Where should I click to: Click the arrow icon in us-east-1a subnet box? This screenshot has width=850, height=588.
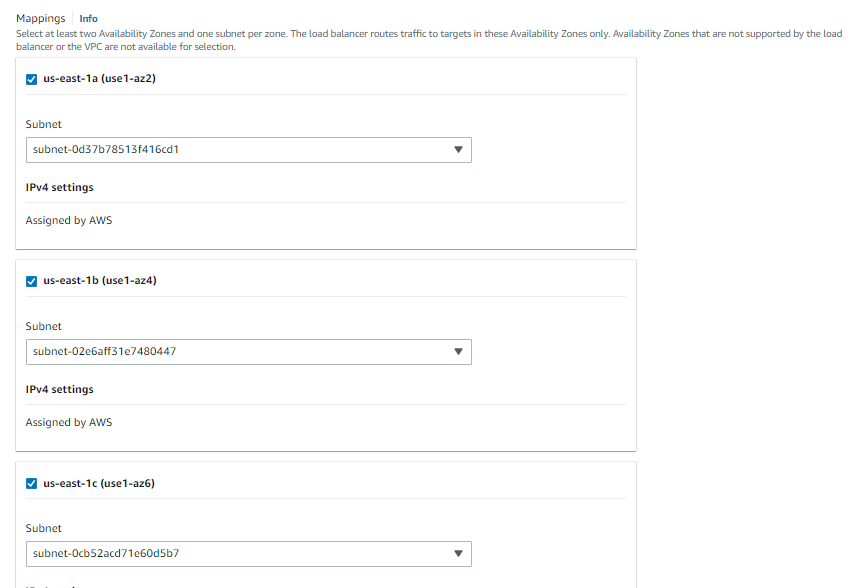coord(459,150)
